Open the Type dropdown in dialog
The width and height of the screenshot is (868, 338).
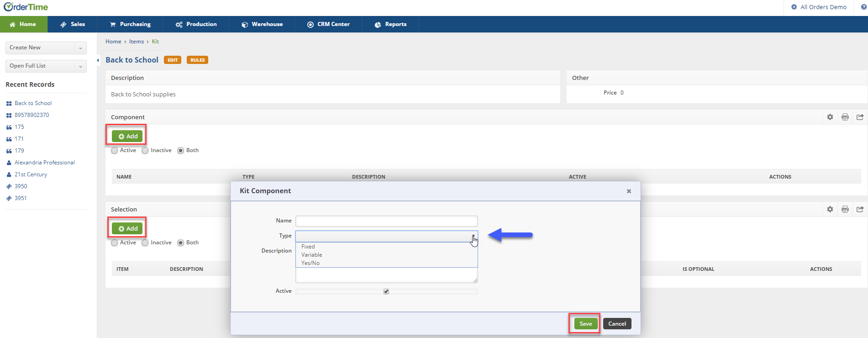click(387, 236)
